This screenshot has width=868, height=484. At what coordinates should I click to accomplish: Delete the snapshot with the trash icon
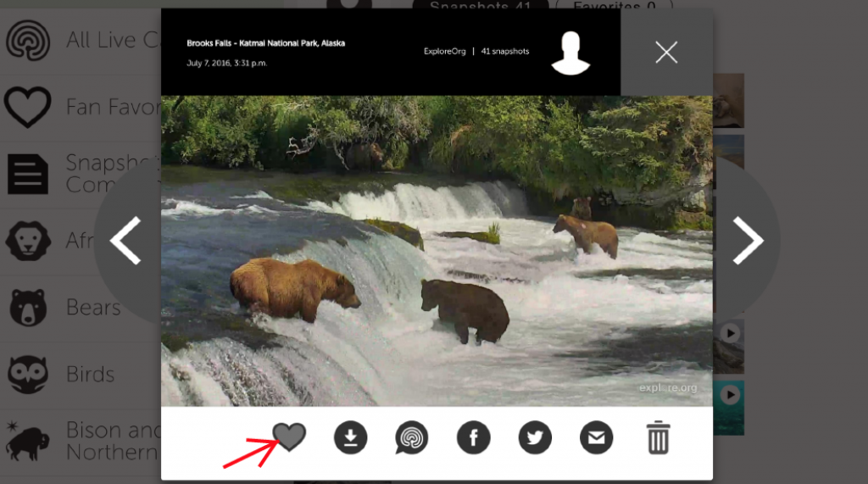658,438
